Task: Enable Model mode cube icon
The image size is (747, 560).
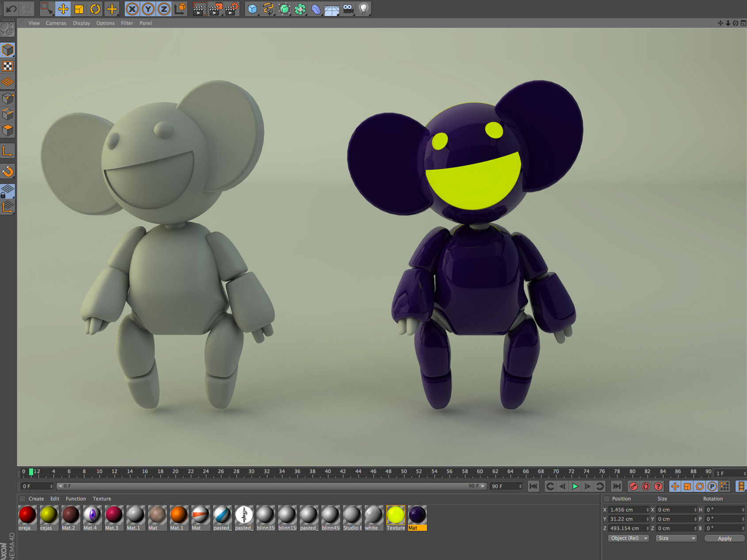Action: point(8,50)
